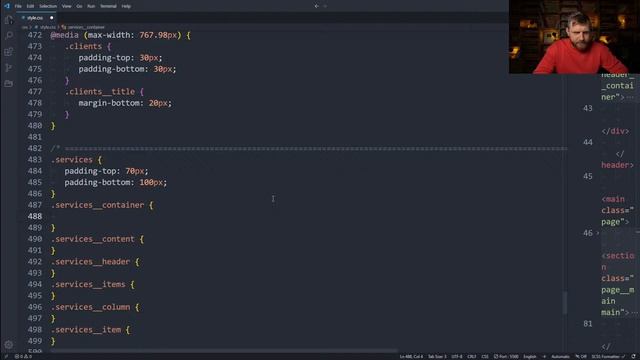Click the Go Forward navigation arrow
The width and height of the screenshot is (640, 360).
pos(325,6)
